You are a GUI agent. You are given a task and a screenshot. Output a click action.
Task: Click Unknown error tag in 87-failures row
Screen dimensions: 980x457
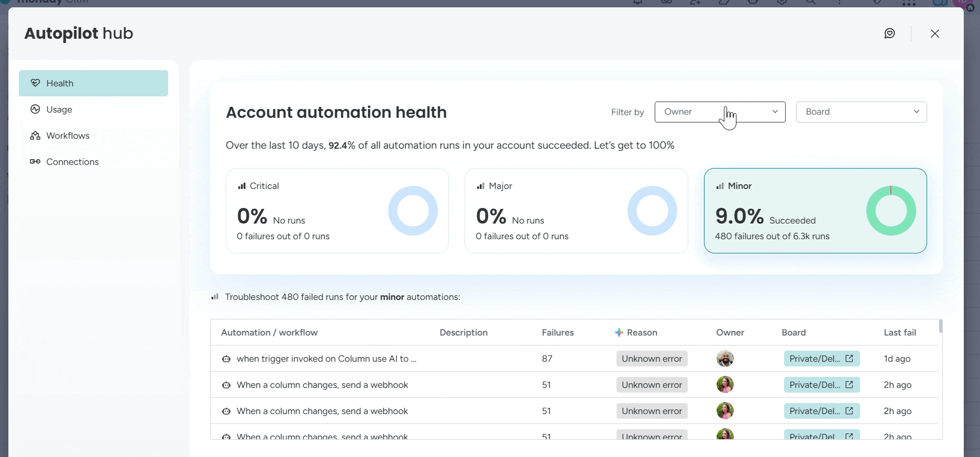pos(652,359)
